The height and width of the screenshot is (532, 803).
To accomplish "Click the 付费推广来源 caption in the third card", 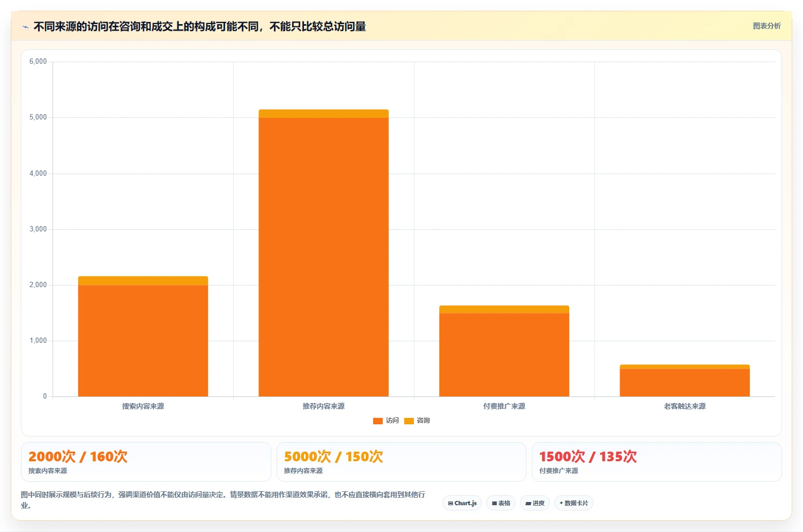I will pos(559,471).
